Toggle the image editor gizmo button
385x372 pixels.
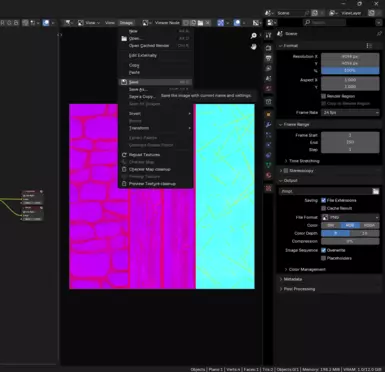click(x=221, y=23)
